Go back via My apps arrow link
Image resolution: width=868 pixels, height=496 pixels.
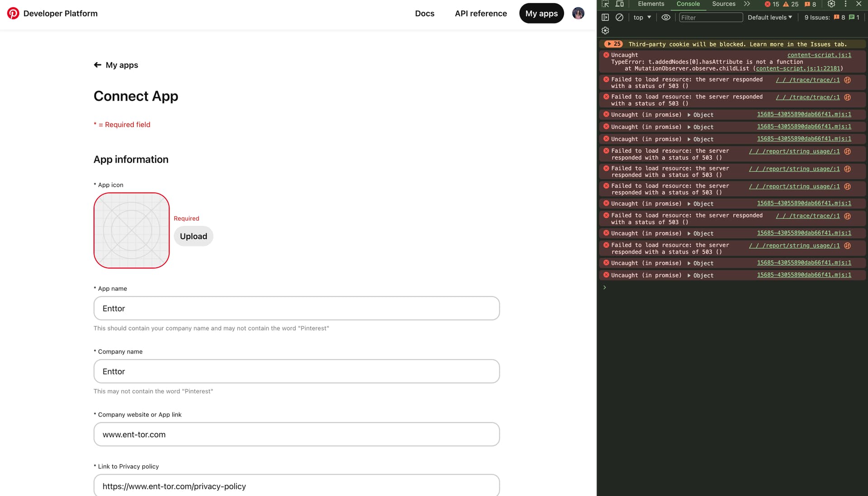pos(116,65)
